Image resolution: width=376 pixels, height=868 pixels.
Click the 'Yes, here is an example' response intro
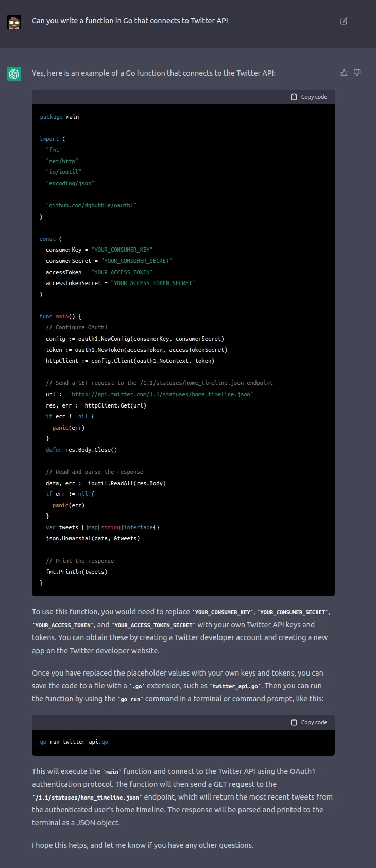pos(153,73)
